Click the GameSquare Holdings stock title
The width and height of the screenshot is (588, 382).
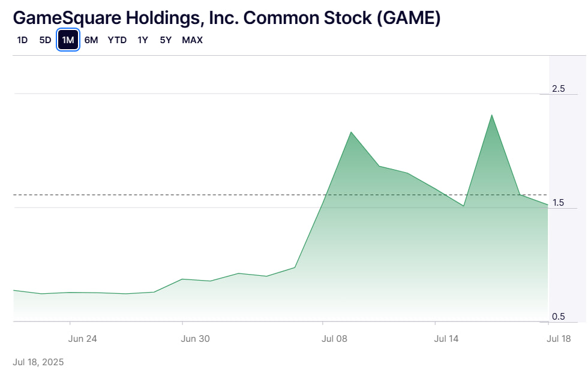point(227,17)
